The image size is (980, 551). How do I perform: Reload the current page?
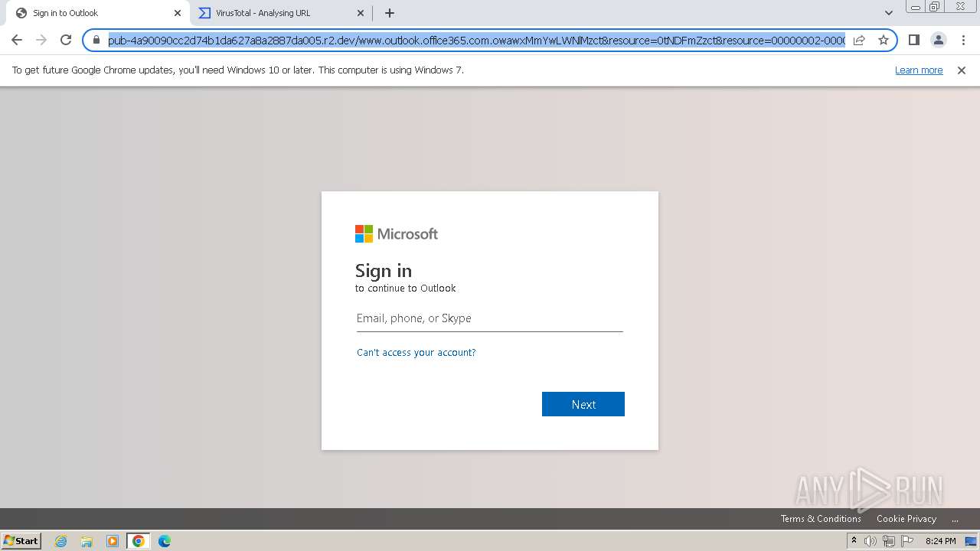(66, 40)
